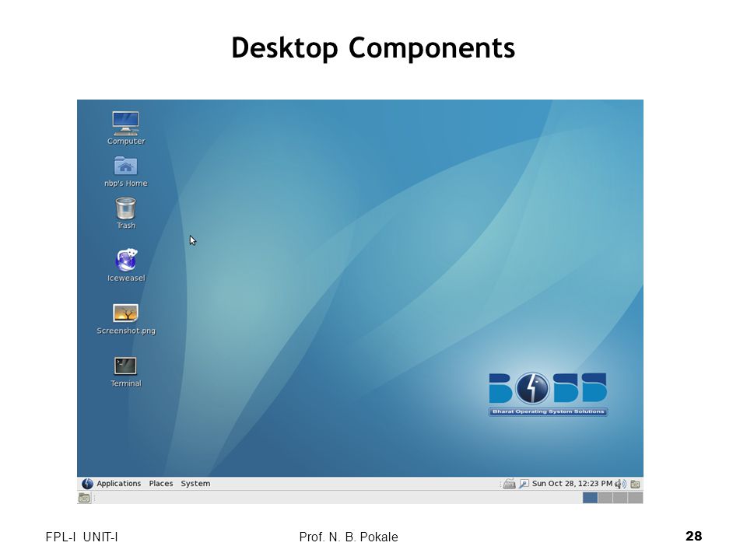Open the Applications menu
The image size is (747, 560).
118,483
